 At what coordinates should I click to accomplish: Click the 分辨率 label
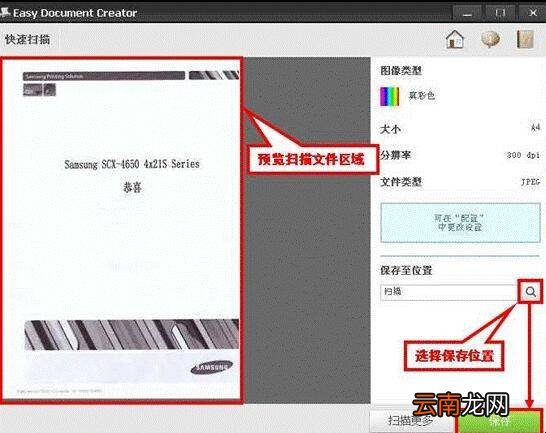[x=396, y=155]
